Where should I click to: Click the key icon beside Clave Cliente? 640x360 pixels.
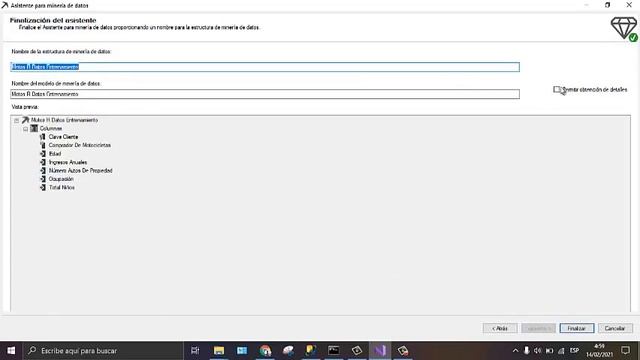(x=43, y=137)
